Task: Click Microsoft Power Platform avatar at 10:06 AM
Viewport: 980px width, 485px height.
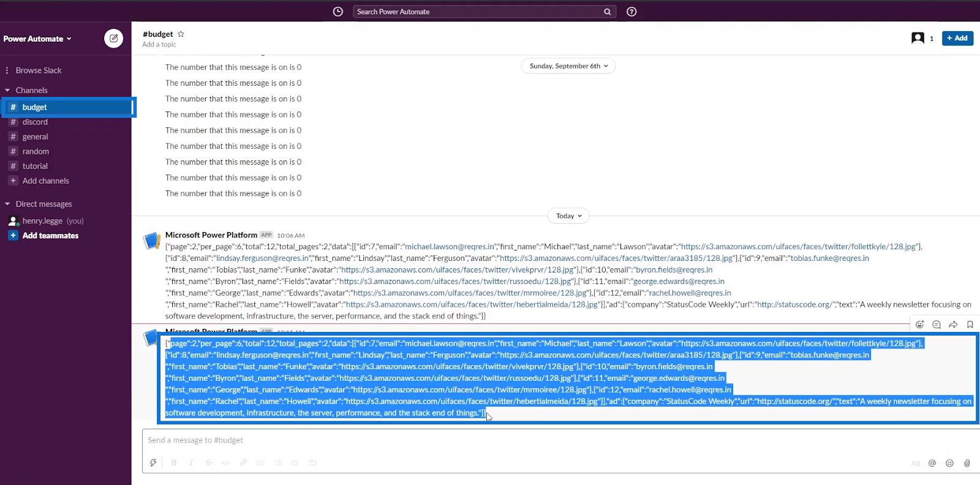Action: [151, 241]
